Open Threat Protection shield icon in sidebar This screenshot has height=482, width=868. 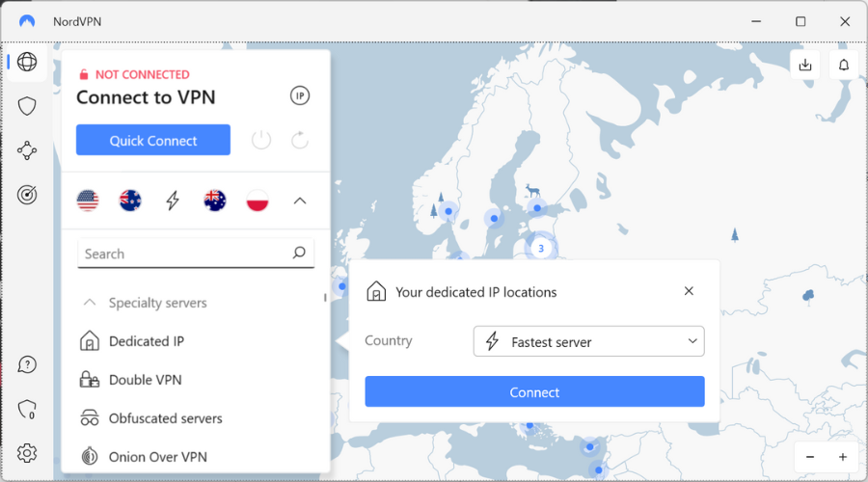click(27, 106)
